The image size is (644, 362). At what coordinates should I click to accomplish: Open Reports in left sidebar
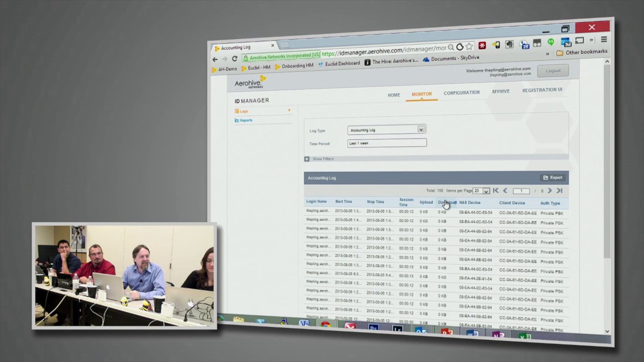click(246, 120)
